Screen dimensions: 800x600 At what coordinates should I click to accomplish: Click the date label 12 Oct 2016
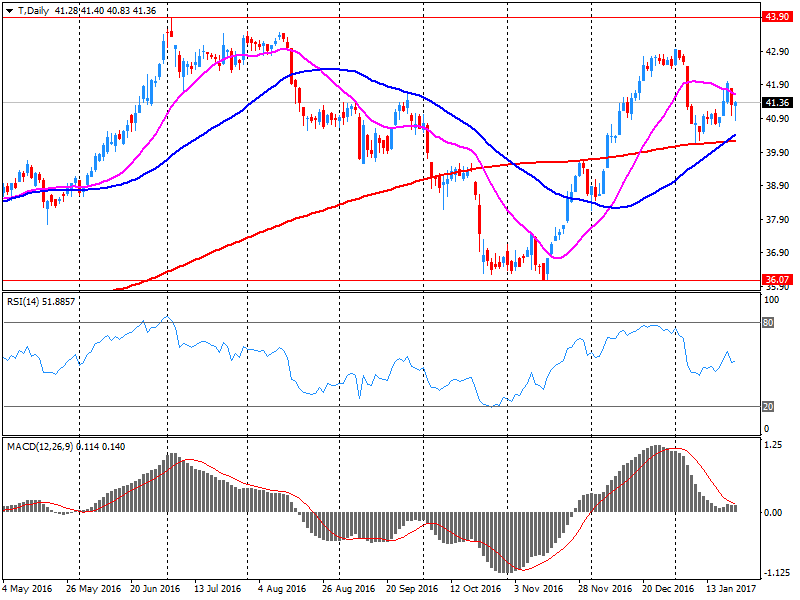click(x=476, y=589)
